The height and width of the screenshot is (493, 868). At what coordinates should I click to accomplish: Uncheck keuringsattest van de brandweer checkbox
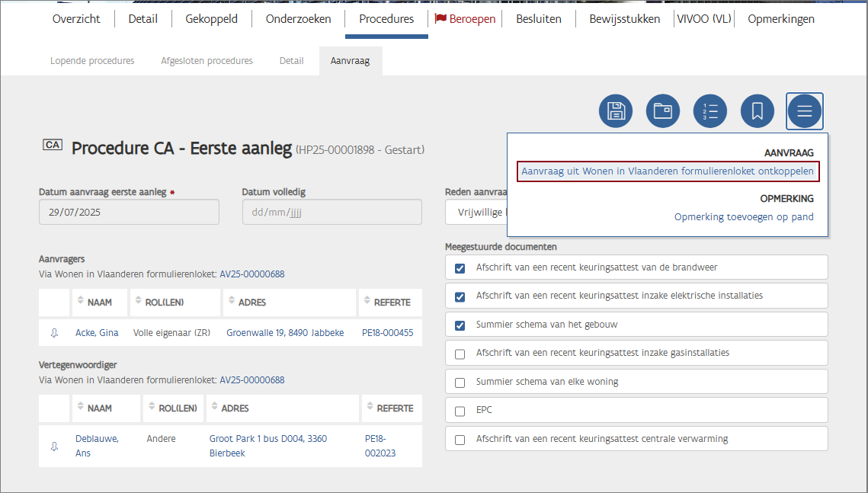pyautogui.click(x=460, y=268)
